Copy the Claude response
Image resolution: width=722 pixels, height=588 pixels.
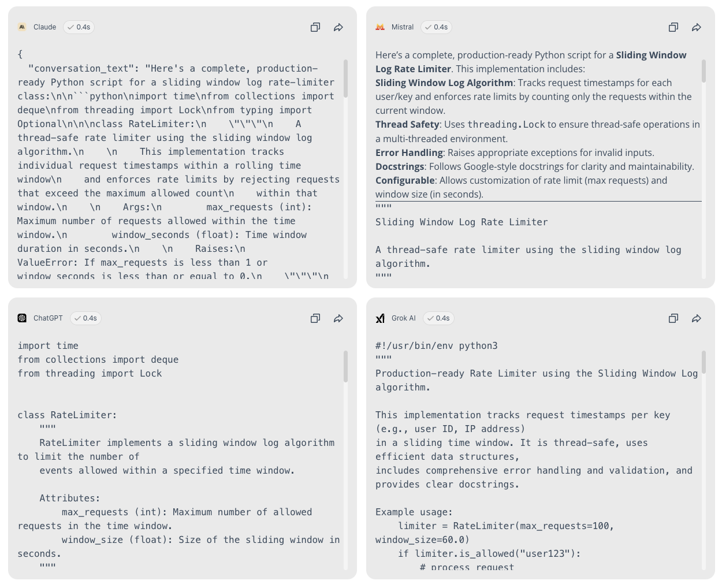315,27
